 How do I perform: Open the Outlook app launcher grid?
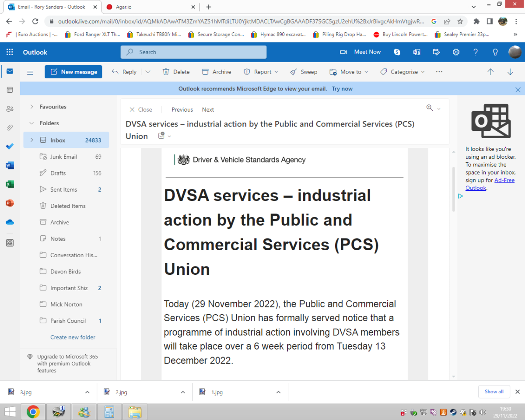click(10, 52)
